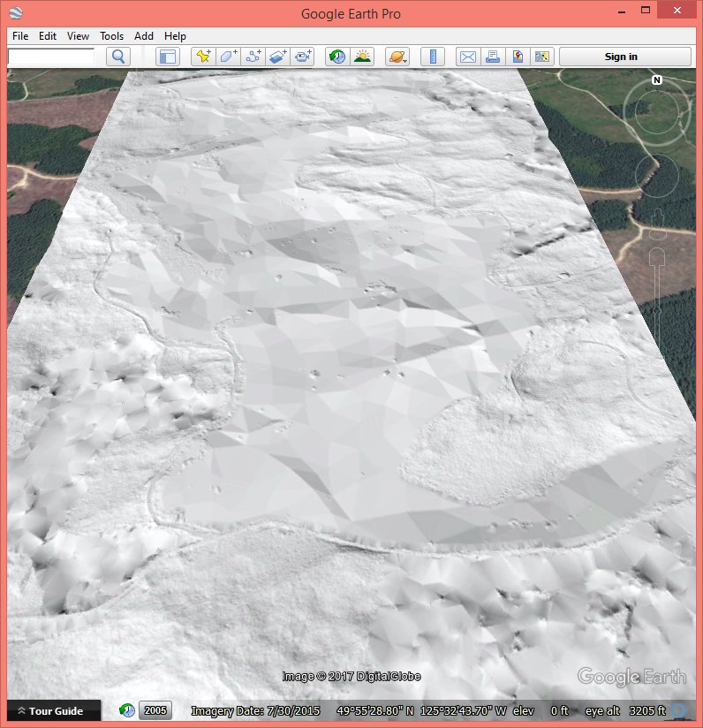This screenshot has height=728, width=703.
Task: Add a polygon
Action: [228, 57]
